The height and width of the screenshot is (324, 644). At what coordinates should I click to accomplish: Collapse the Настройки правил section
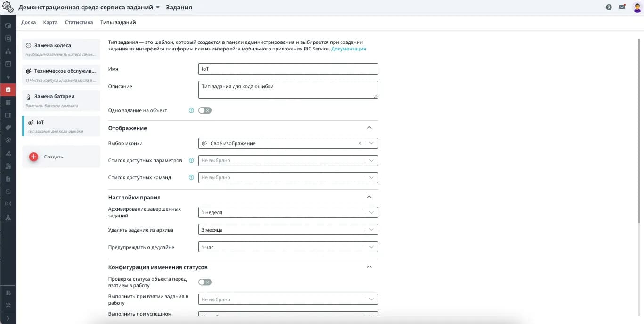click(369, 197)
